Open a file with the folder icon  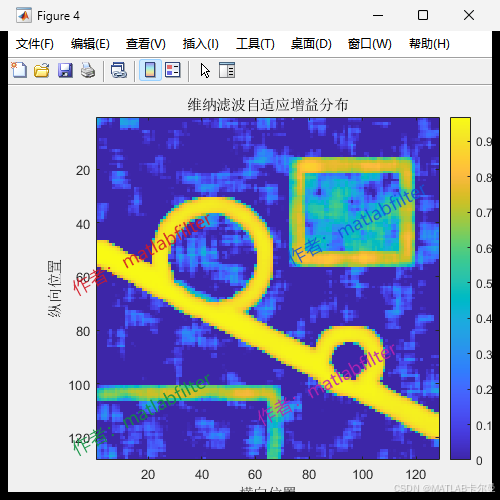[42, 70]
